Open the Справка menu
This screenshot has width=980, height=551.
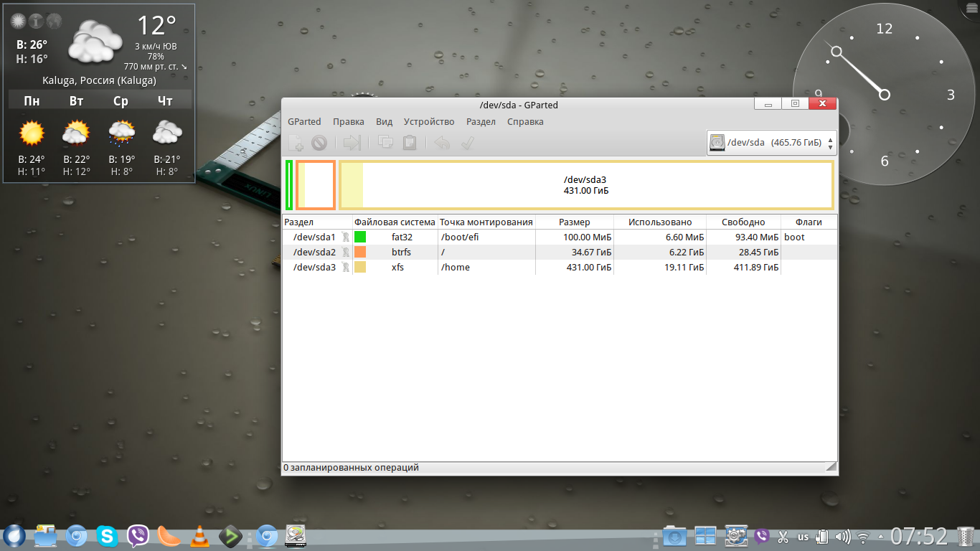click(x=525, y=122)
